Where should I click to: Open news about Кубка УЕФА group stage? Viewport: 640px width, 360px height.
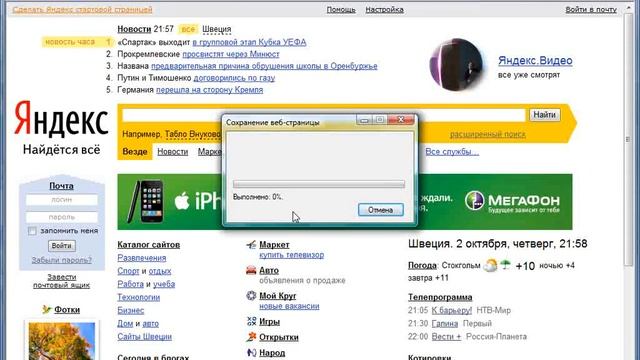click(x=249, y=42)
